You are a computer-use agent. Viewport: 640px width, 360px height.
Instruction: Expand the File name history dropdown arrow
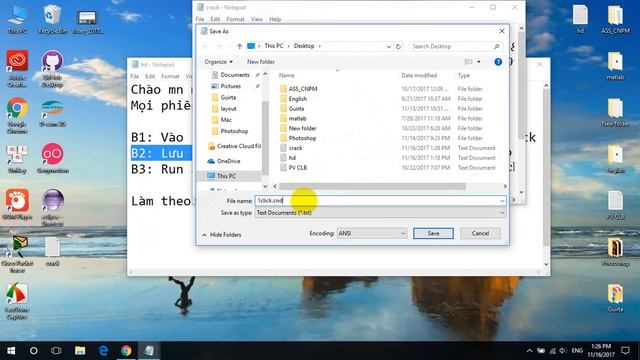(502, 201)
